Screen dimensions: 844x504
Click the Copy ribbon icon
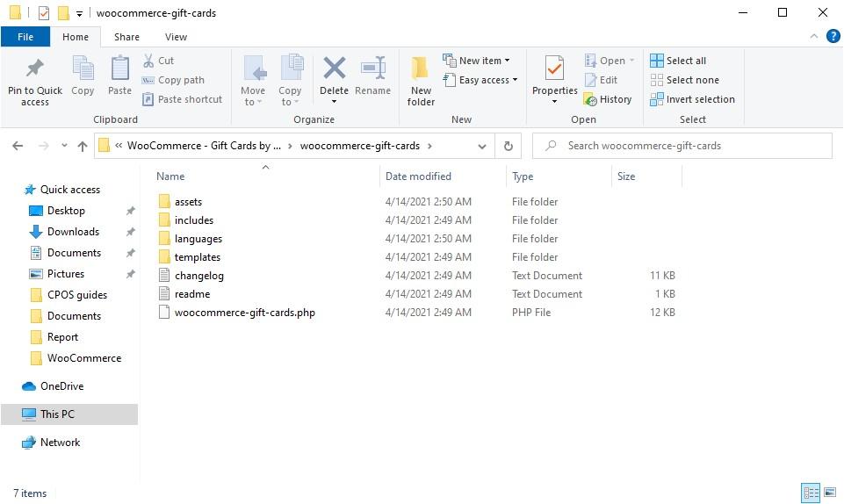pyautogui.click(x=83, y=68)
